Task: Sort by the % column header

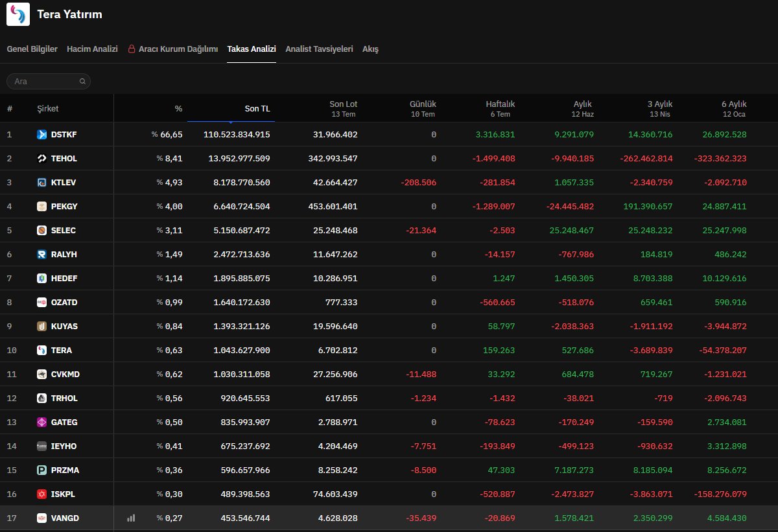Action: (x=178, y=109)
